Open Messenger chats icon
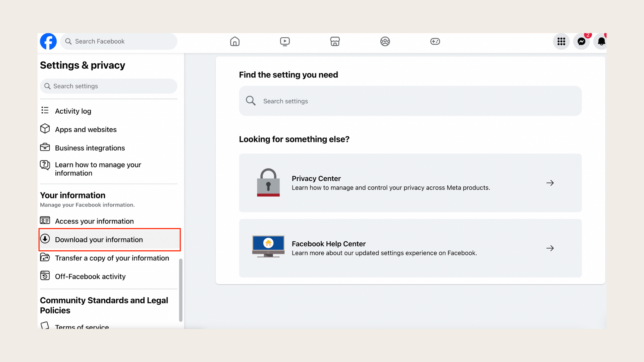The image size is (644, 362). click(x=581, y=41)
